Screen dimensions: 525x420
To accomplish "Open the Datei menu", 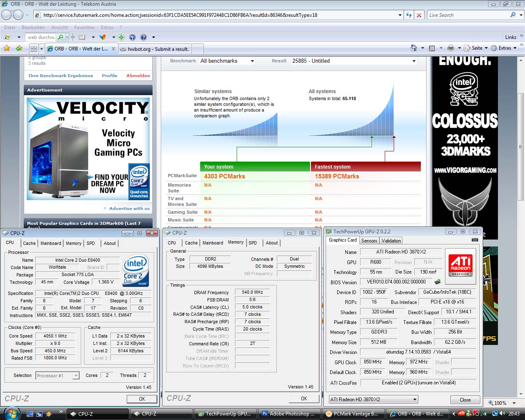I will tap(9, 27).
